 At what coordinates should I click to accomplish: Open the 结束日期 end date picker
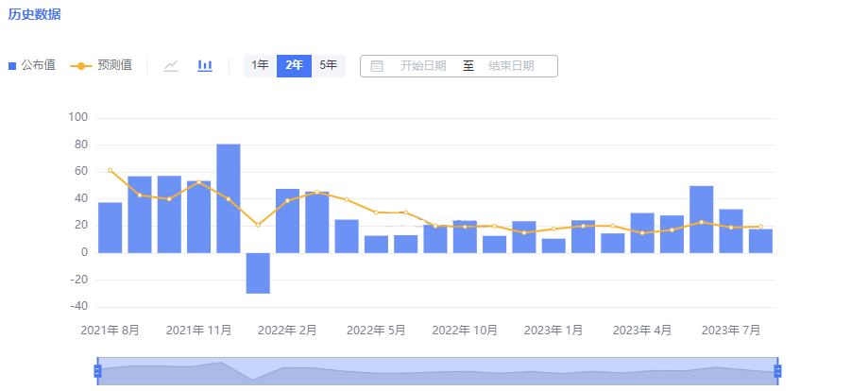tap(511, 66)
